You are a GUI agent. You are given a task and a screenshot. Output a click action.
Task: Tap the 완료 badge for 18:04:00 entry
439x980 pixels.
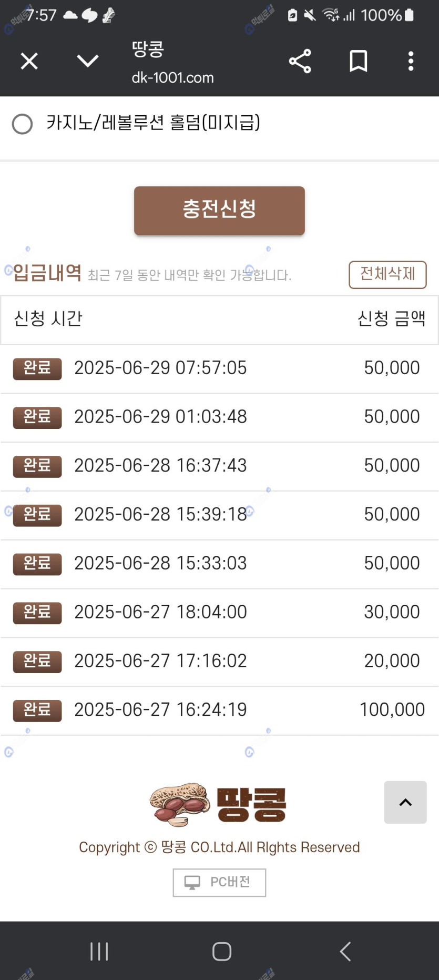coord(37,613)
